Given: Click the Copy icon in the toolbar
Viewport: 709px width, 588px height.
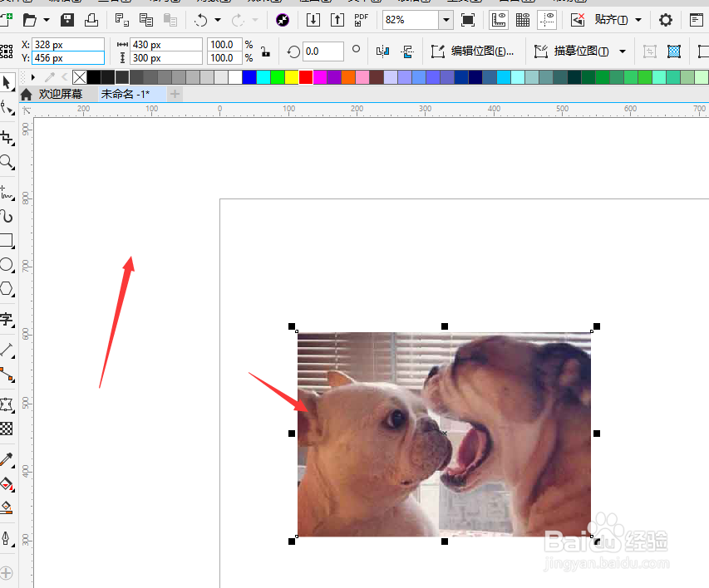Looking at the screenshot, I should point(146,20).
